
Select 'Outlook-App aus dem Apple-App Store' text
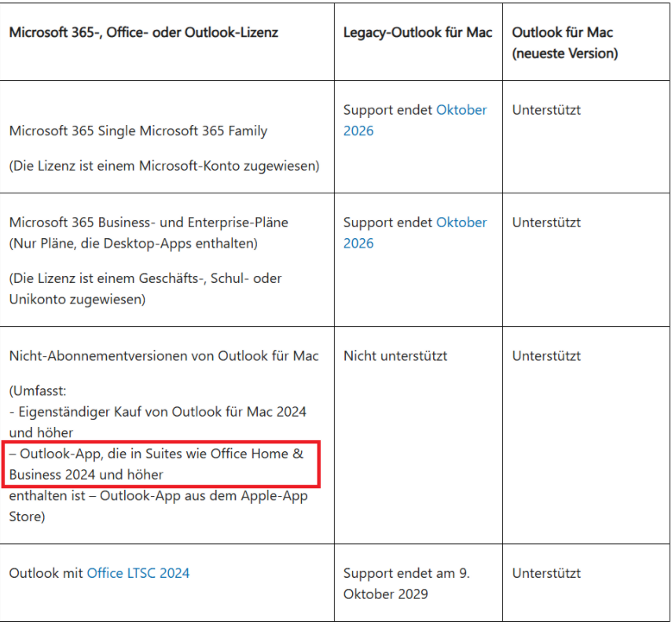pyautogui.click(x=158, y=506)
